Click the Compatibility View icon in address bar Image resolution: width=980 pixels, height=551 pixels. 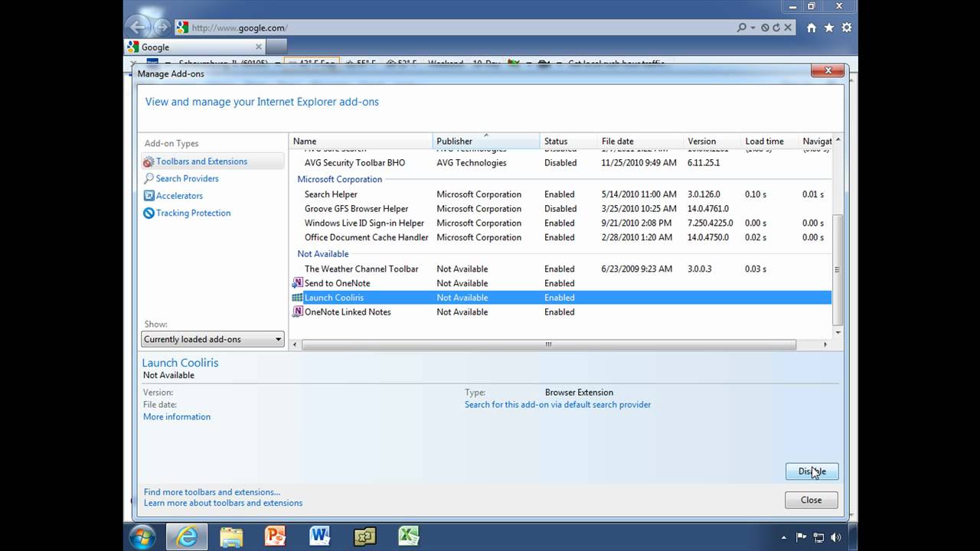[x=765, y=28]
